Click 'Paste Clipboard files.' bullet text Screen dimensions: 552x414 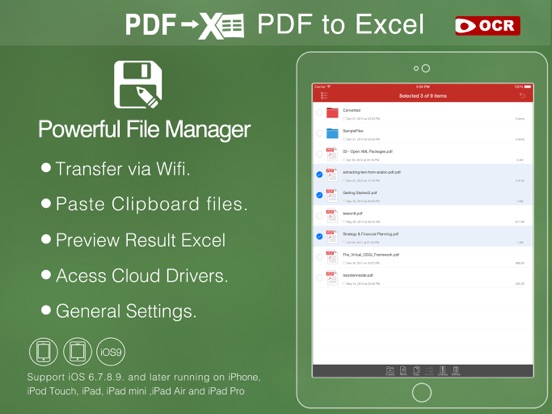pos(151,204)
